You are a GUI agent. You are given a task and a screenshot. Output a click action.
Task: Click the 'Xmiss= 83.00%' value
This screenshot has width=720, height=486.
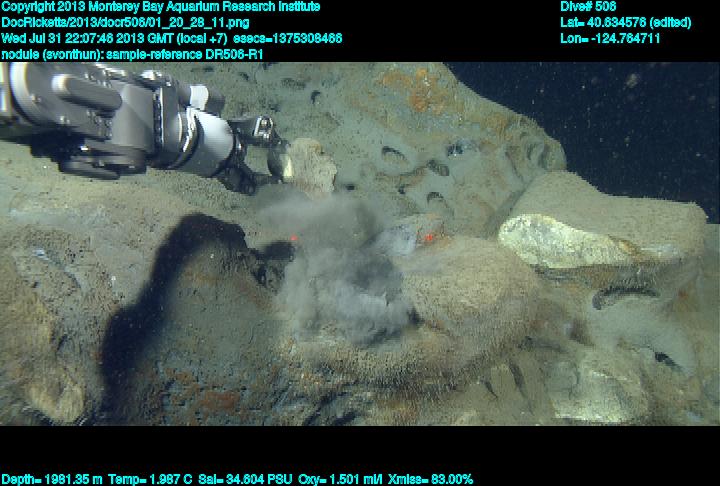click(x=430, y=479)
